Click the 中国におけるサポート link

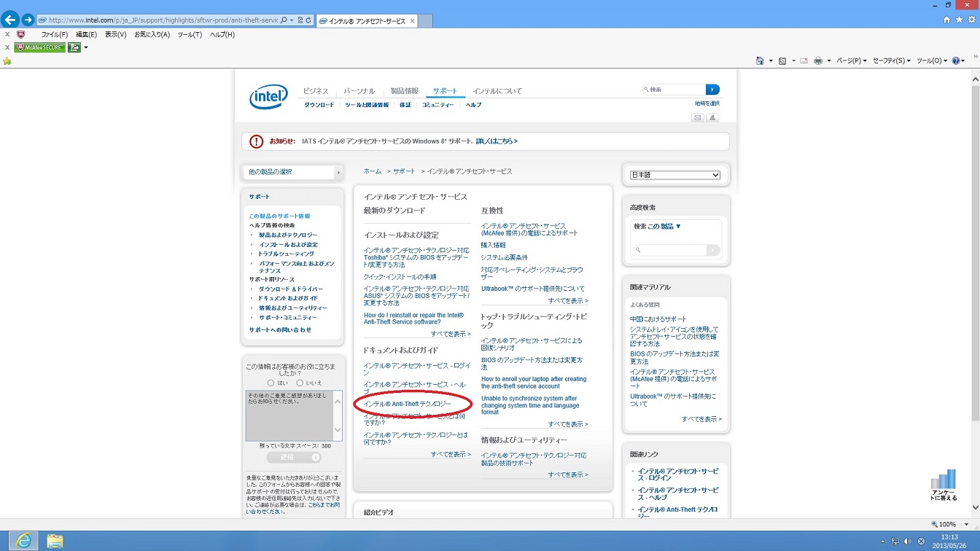658,319
